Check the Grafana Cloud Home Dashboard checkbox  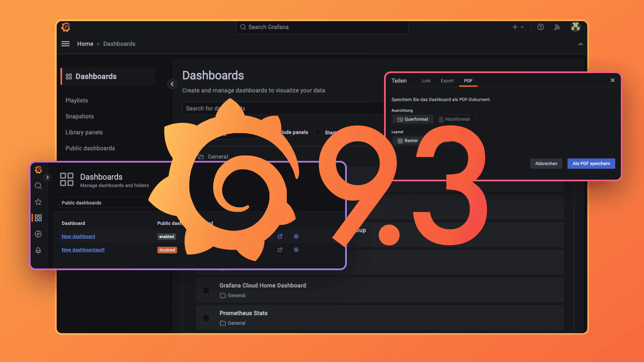(206, 290)
